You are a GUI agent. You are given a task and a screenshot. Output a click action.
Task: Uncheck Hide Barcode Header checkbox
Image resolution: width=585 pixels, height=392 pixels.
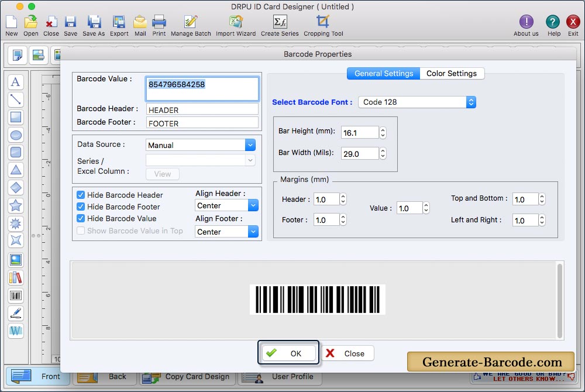pyautogui.click(x=81, y=195)
